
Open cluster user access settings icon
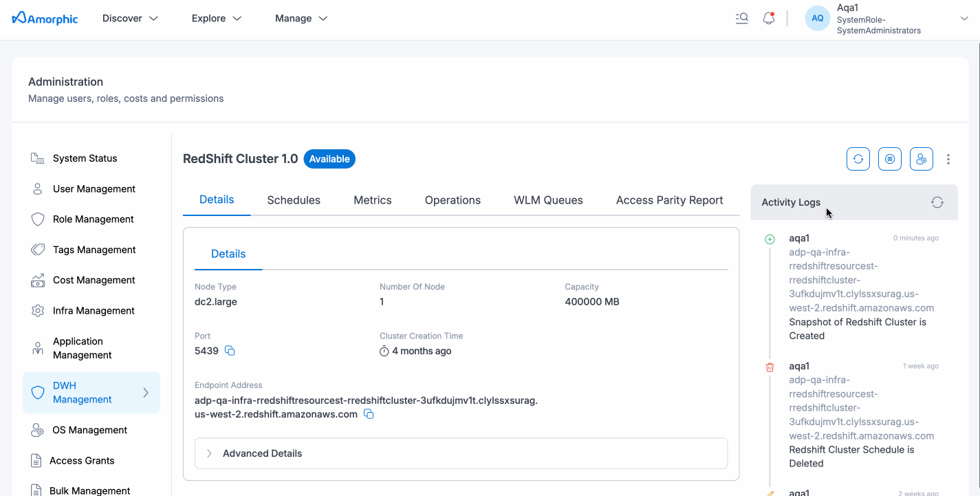point(922,159)
